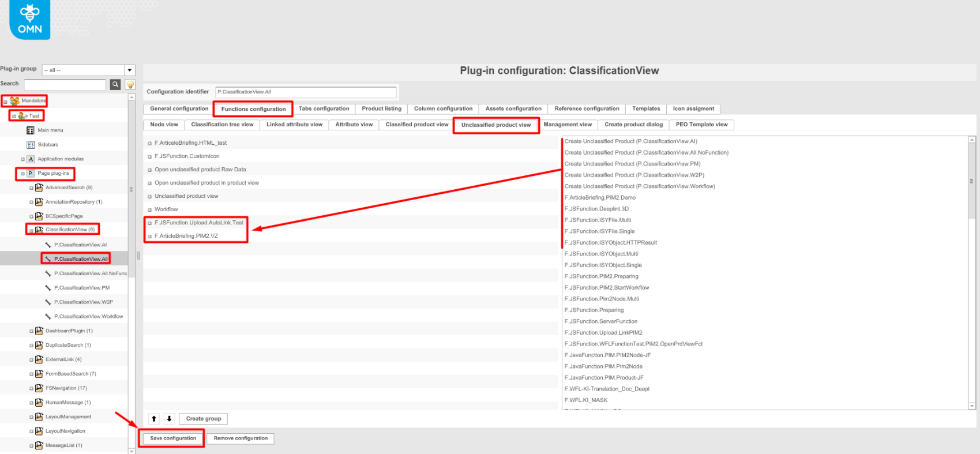Select F.WFL-KI-Translation_Doc_Deepl in function list
This screenshot has width=980, height=454.
click(607, 389)
